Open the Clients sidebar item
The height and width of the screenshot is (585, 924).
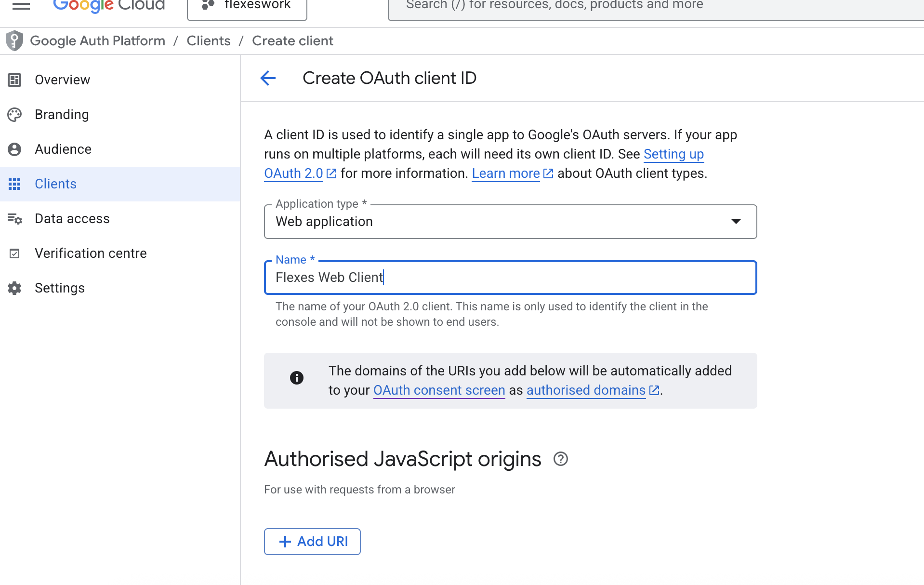click(55, 184)
